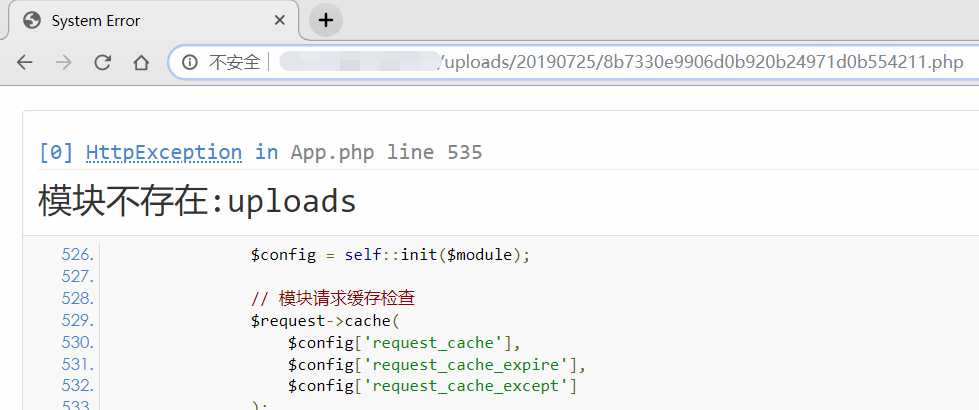Click the [0] exception index
Screen dimensions: 979x410
pos(56,152)
